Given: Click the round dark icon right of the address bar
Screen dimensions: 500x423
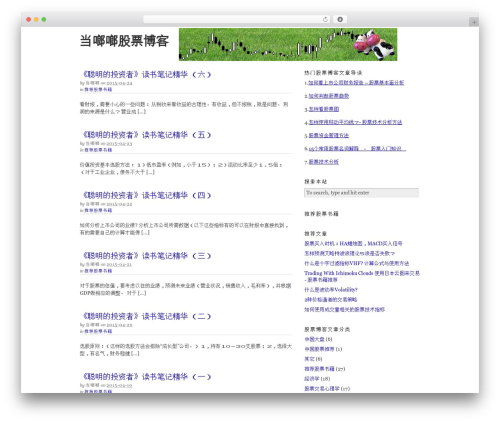Looking at the screenshot, I should click(340, 19).
